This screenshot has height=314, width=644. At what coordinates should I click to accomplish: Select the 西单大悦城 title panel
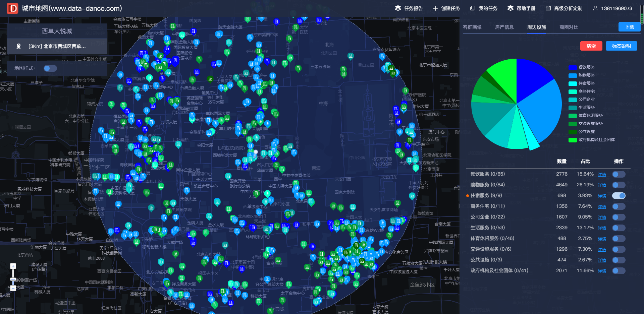57,31
